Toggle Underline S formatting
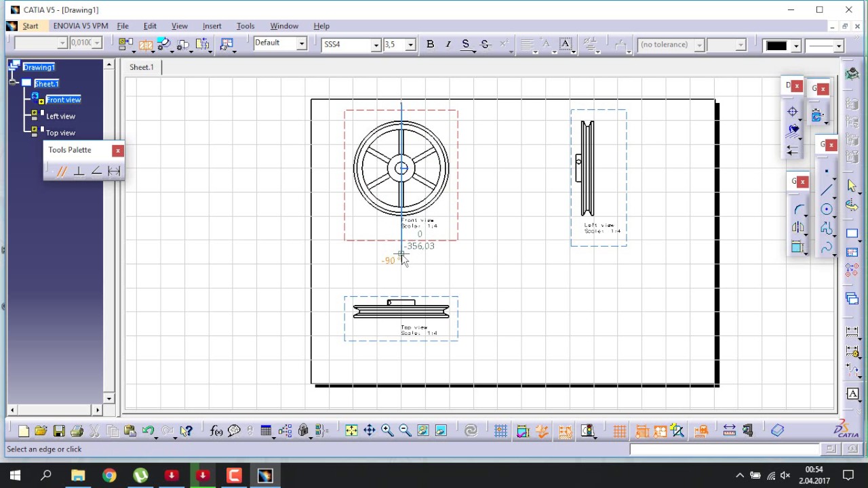This screenshot has width=868, height=488. [x=466, y=45]
